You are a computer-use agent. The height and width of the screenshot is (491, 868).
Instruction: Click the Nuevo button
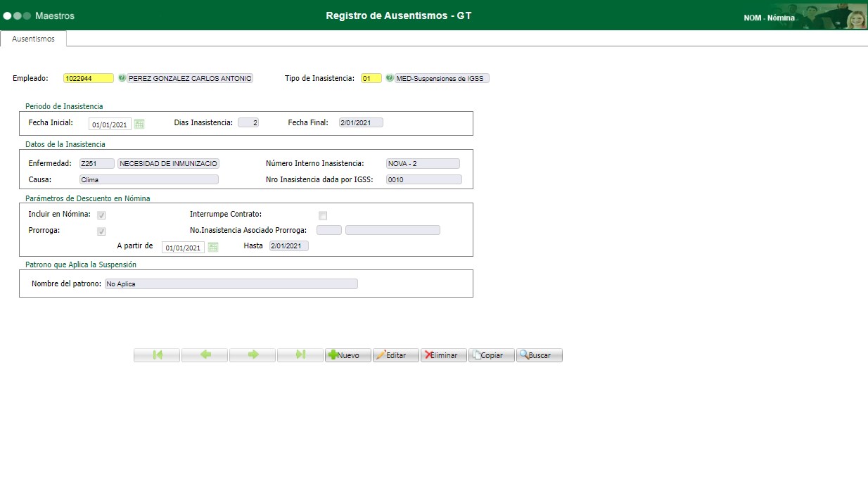348,355
